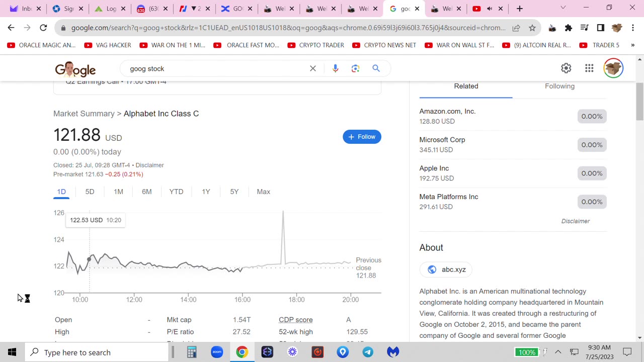The height and width of the screenshot is (362, 644).
Task: Start voice search with microphone icon
Action: (x=336, y=68)
